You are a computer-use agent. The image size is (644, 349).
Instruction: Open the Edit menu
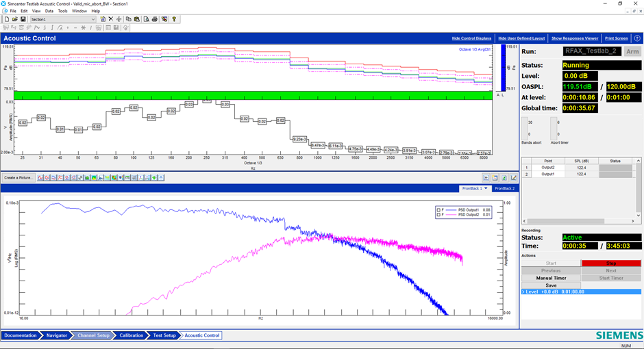coord(24,11)
